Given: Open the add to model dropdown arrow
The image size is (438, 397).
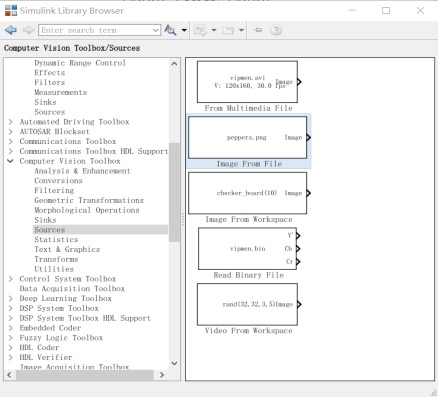Looking at the screenshot, I should [214, 30].
